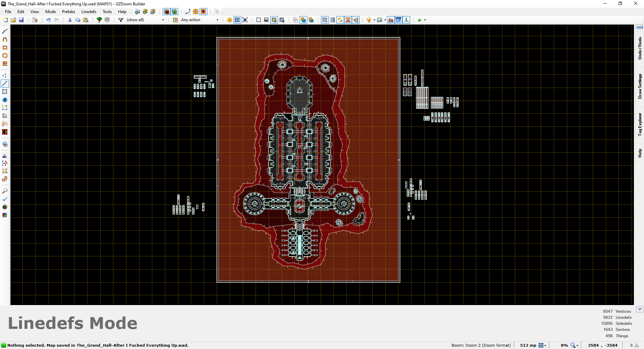Image resolution: width=644 pixels, height=349 pixels.
Task: Toggle grid rendering button
Action: click(237, 20)
